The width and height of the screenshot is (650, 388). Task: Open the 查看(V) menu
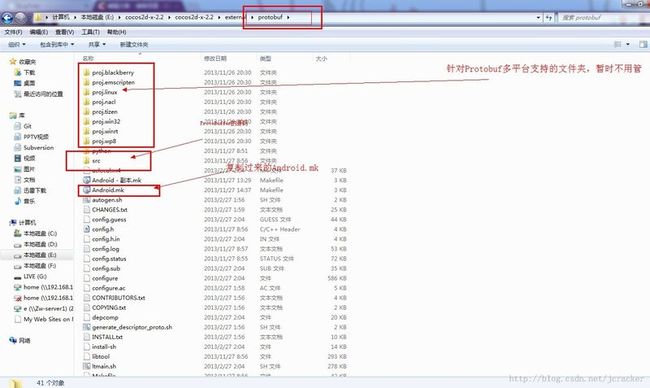[x=65, y=32]
